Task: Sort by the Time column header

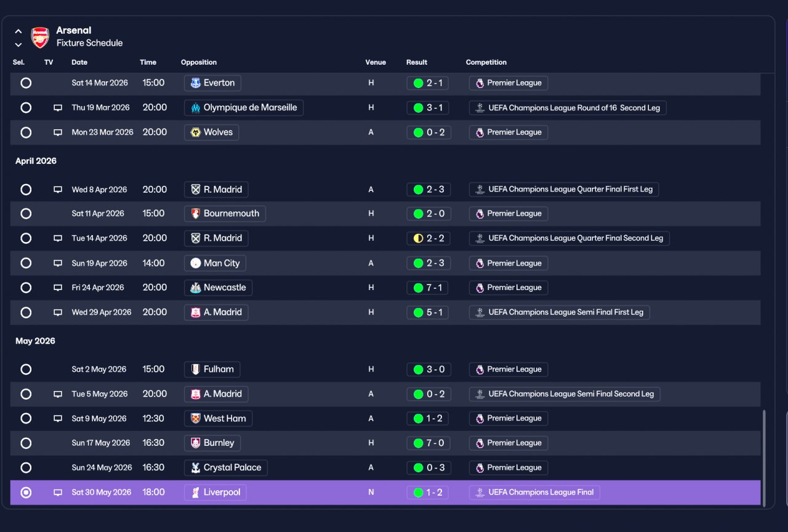Action: 148,62
